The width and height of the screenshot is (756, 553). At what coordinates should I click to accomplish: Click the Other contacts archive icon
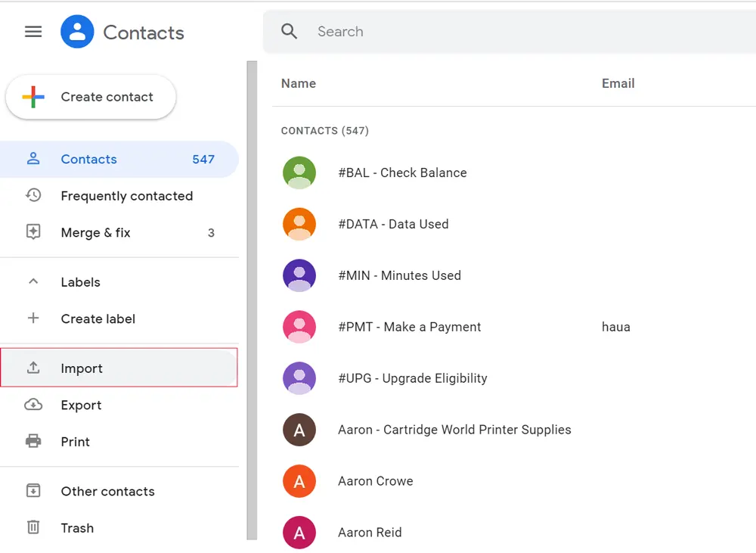point(33,492)
